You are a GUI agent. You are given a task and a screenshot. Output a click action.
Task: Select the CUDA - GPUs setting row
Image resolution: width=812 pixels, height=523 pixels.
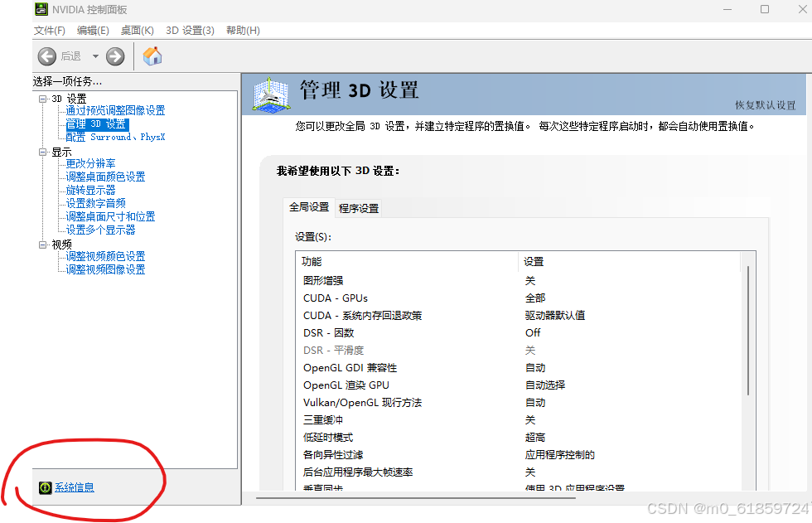click(x=520, y=298)
